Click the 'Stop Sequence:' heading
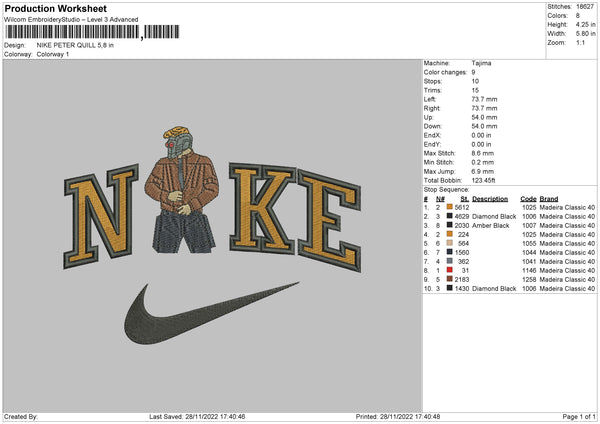Image resolution: width=600 pixels, height=424 pixels. coord(446,190)
